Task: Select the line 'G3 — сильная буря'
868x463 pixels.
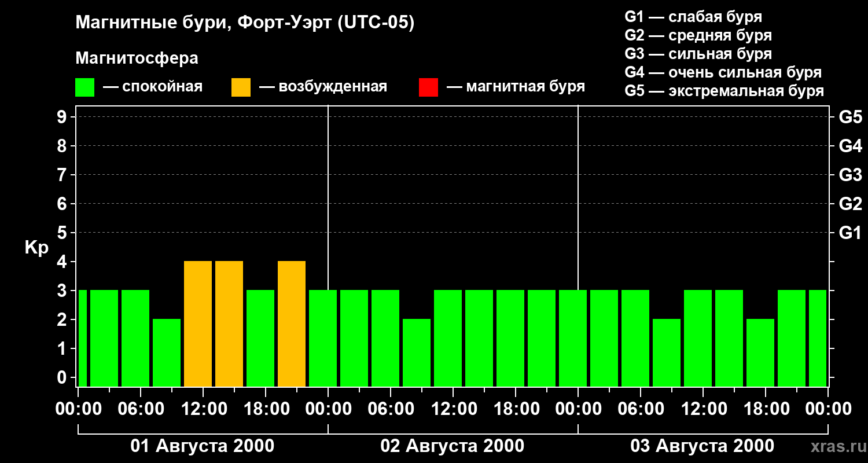Action: click(x=698, y=54)
